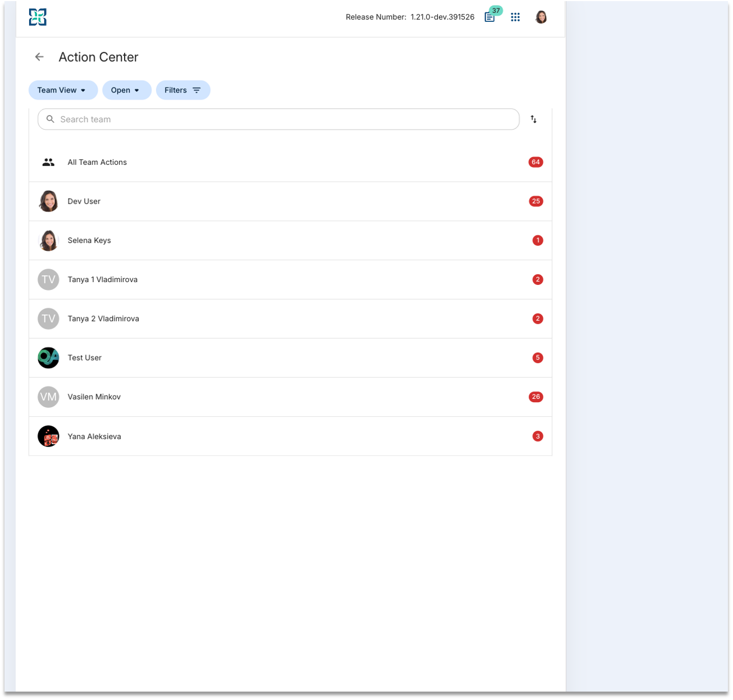Open the notifications icon with badge 37
This screenshot has width=733, height=700.
point(490,17)
